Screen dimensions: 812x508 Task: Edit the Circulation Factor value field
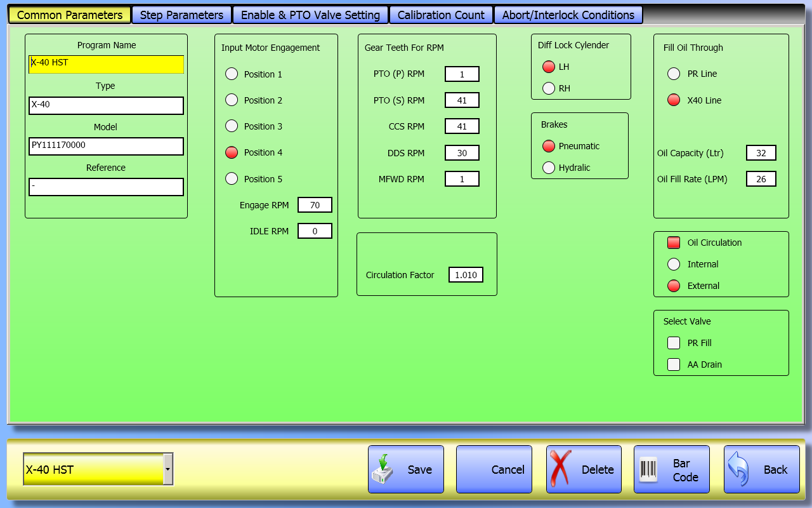tap(466, 275)
